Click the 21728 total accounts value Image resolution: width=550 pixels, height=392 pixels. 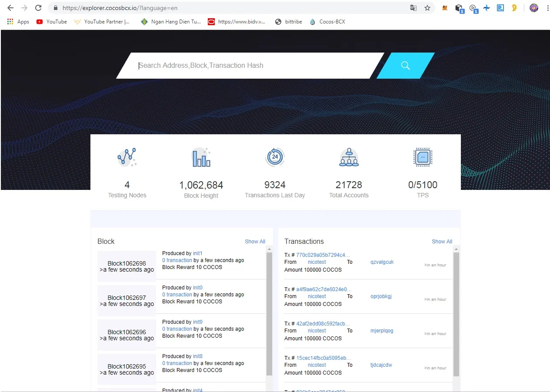tap(349, 185)
